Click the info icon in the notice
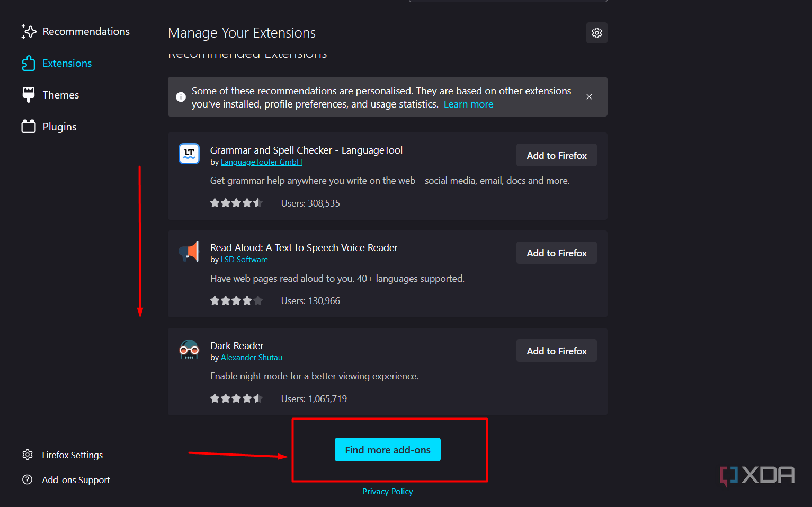 pyautogui.click(x=181, y=97)
